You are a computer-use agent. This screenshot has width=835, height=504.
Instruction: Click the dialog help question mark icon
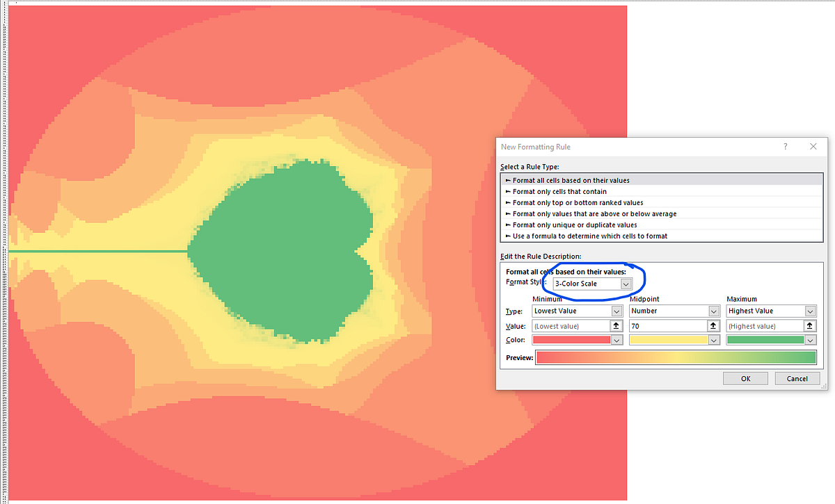tap(785, 147)
